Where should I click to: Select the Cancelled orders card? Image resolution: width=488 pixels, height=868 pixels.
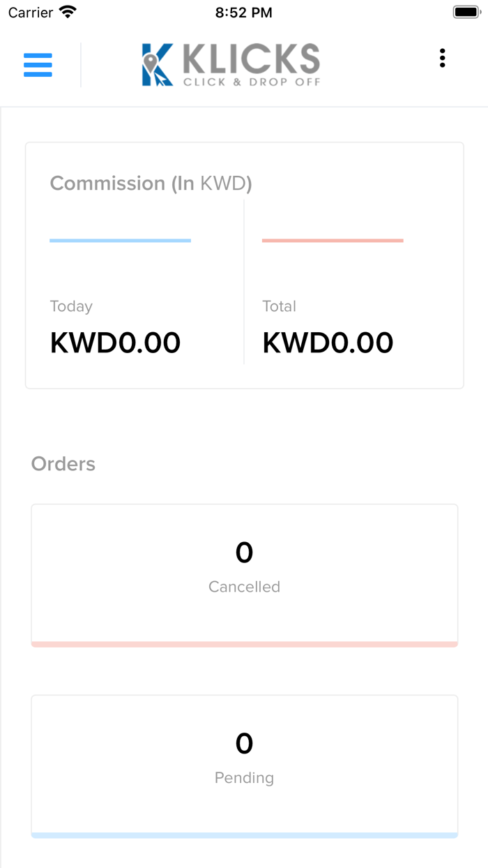click(x=244, y=574)
